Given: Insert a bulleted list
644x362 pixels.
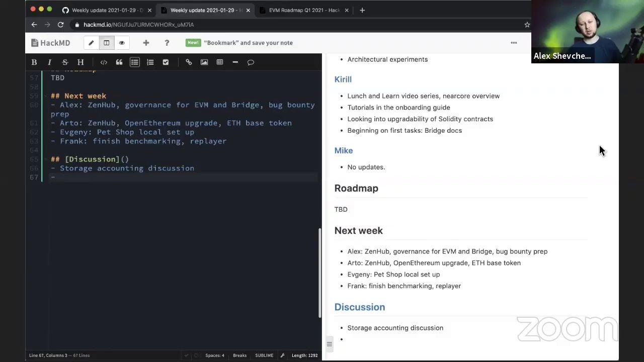Looking at the screenshot, I should [135, 62].
